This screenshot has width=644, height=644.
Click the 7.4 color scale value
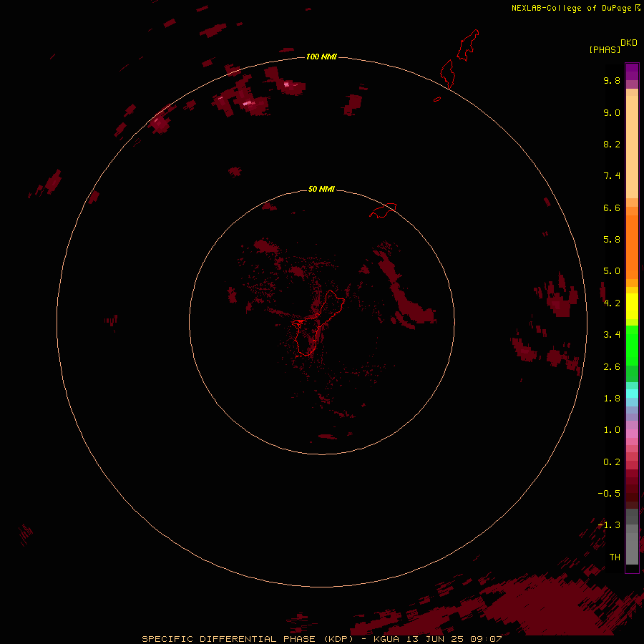[612, 176]
